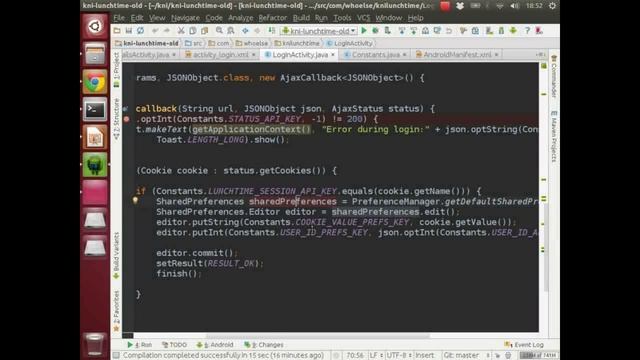640x360 pixels.
Task: Open the Git: master branch dropdown
Action: (466, 356)
